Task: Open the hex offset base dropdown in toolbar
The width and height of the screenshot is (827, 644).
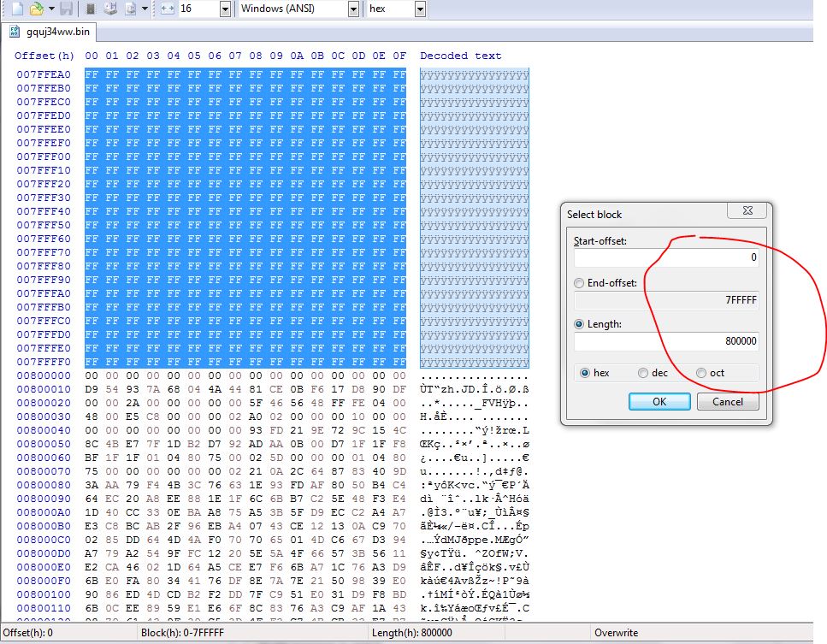Action: [x=419, y=9]
